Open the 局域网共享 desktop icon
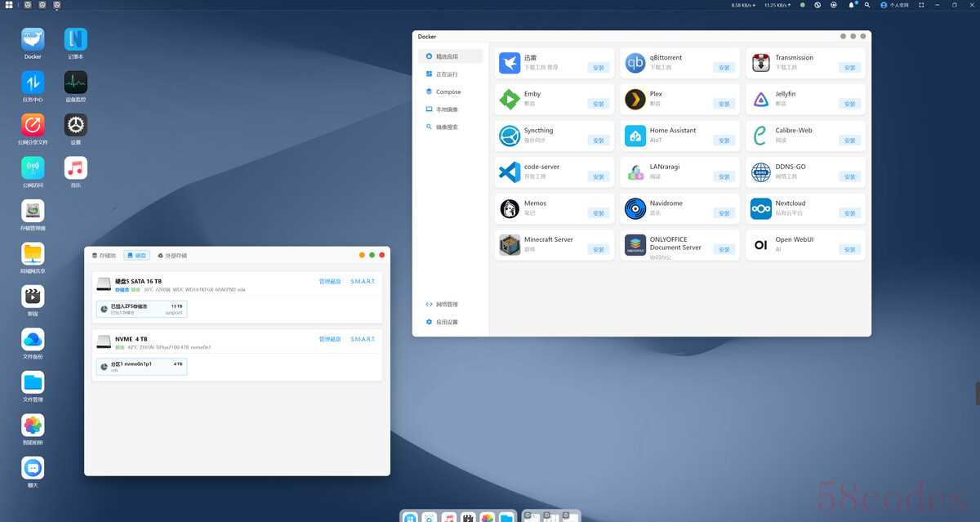 click(x=33, y=253)
